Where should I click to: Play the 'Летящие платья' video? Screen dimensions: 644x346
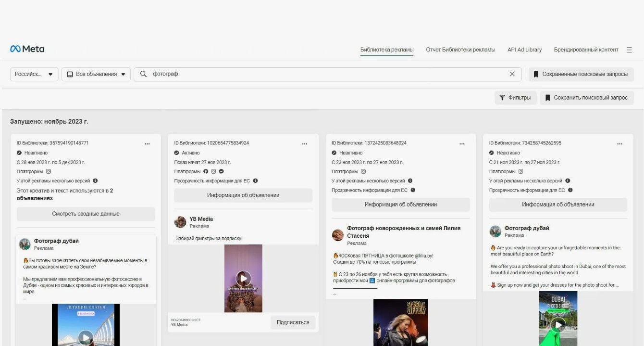tap(86, 337)
